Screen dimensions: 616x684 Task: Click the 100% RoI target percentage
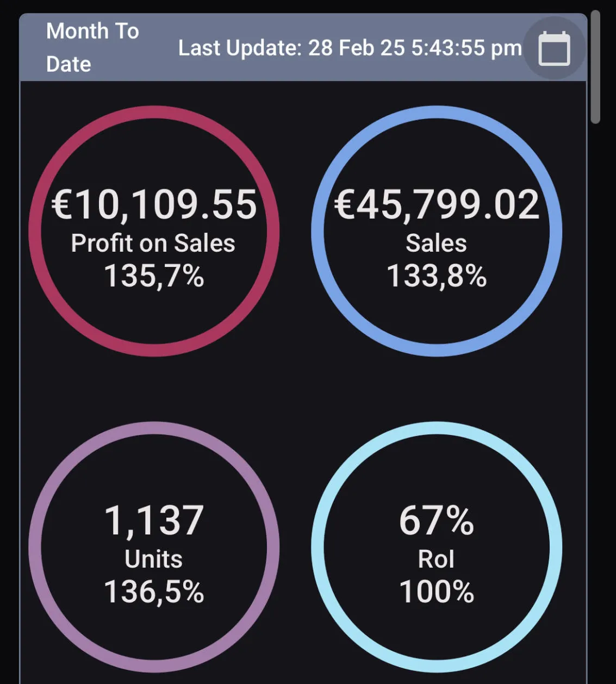tap(437, 592)
